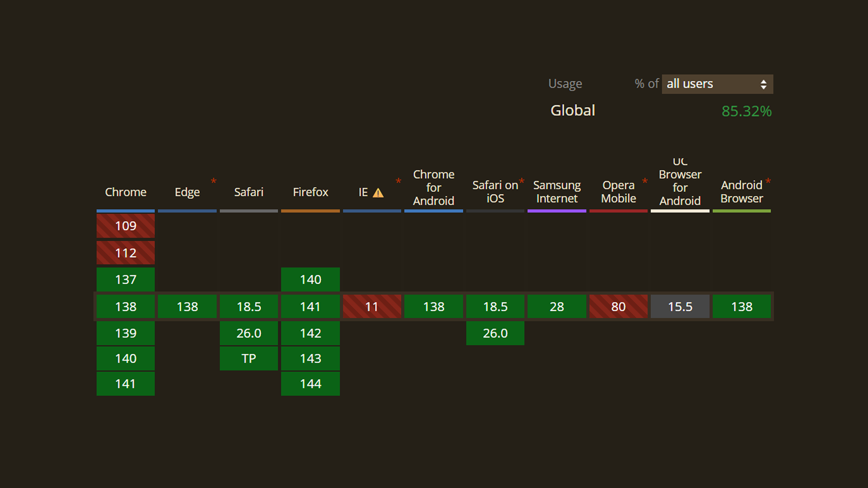Click the Chrome browser column header
The image size is (868, 488).
(x=125, y=192)
